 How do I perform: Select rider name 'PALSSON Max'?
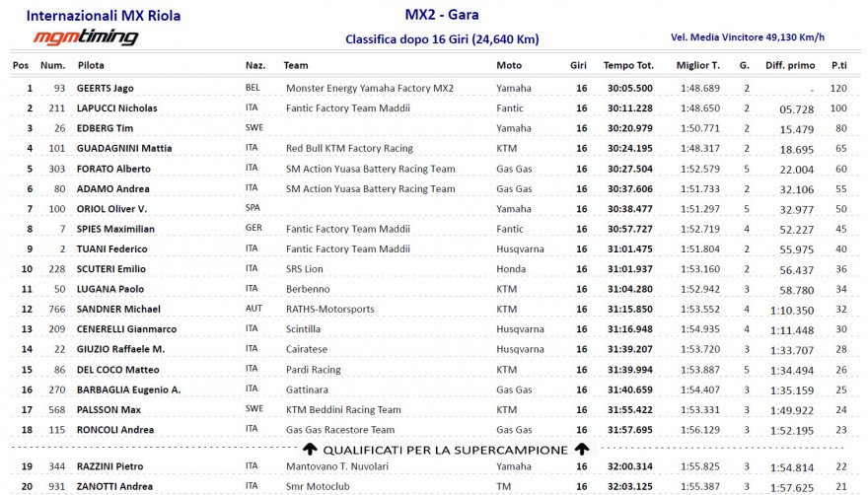coord(108,410)
